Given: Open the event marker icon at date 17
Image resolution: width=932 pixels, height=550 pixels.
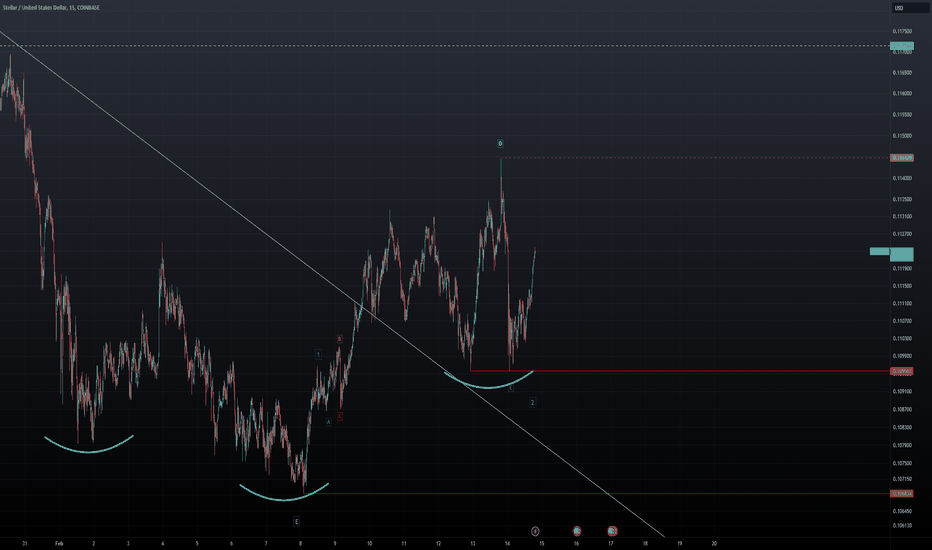Looking at the screenshot, I should 612,531.
